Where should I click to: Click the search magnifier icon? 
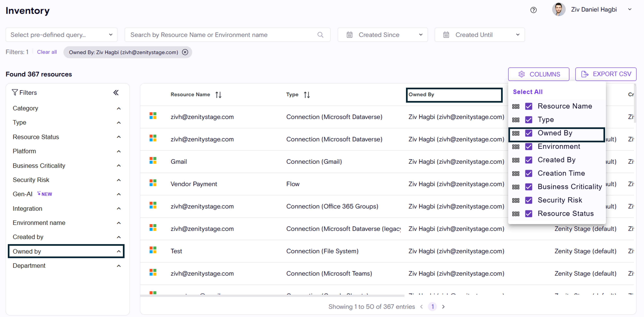point(320,35)
